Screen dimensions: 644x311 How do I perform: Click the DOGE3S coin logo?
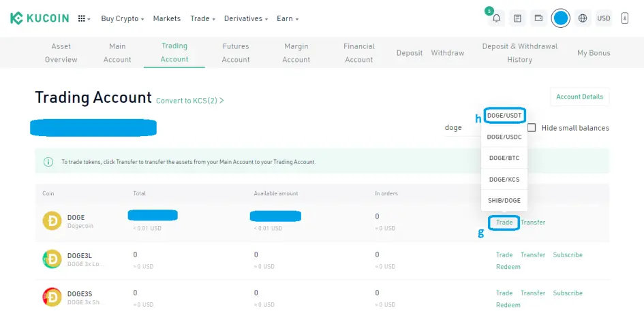pos(52,297)
